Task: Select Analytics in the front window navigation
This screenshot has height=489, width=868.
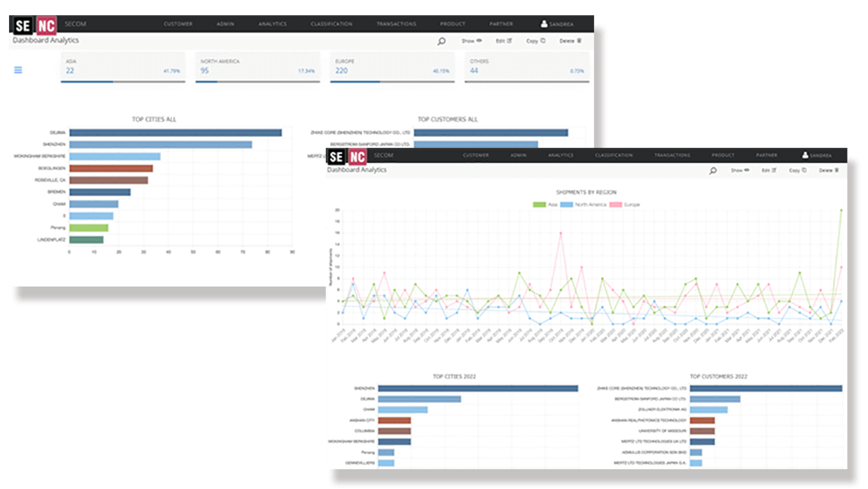Action: coord(560,156)
